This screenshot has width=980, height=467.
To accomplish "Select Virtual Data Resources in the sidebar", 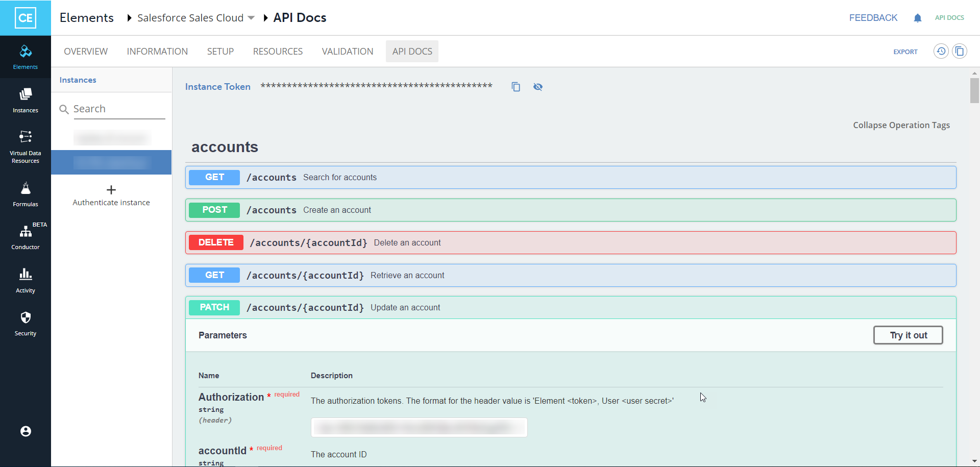I will tap(25, 145).
